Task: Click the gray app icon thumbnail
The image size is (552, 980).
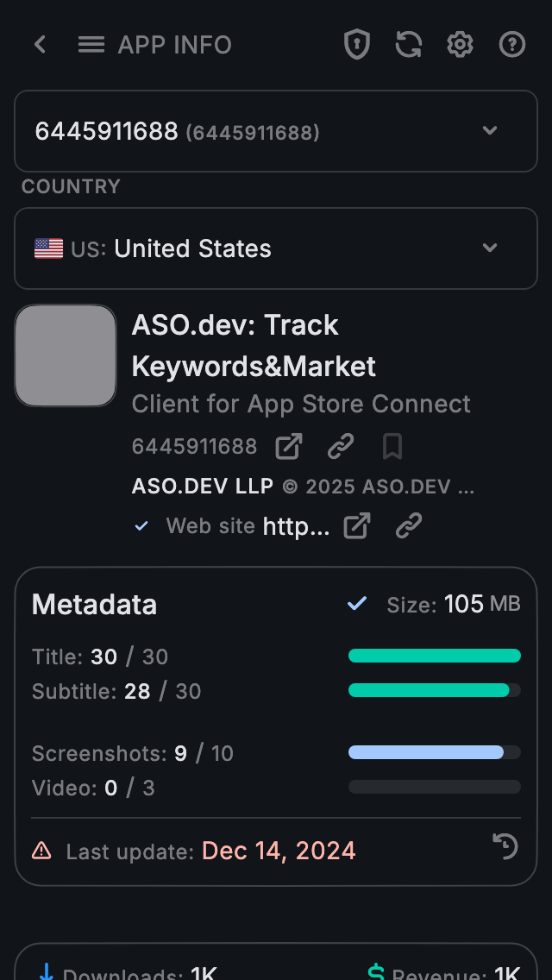Action: (66, 355)
